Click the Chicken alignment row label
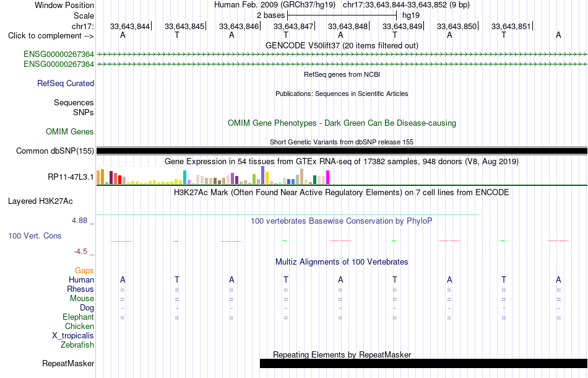 point(79,326)
